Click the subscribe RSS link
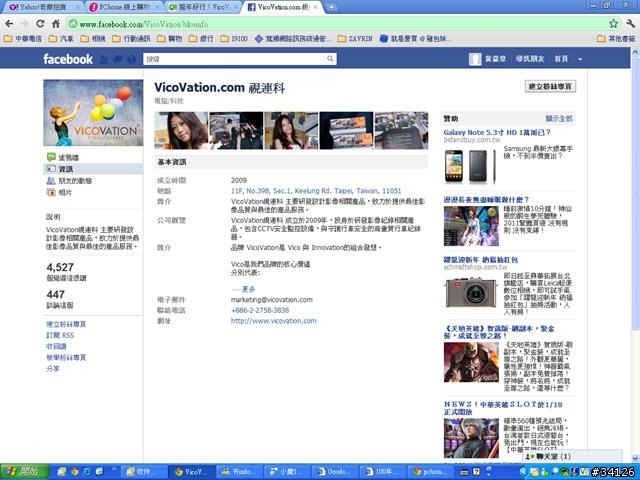The width and height of the screenshot is (640, 480). (60, 336)
